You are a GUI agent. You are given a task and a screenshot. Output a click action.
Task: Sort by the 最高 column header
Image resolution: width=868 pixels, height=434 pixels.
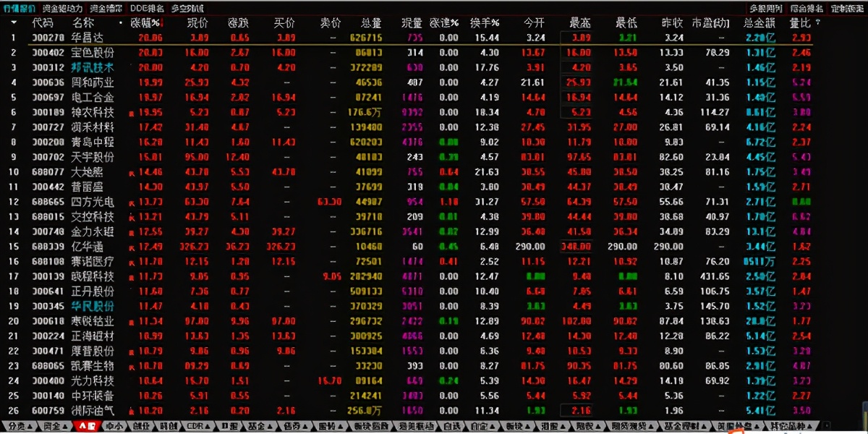pos(581,22)
